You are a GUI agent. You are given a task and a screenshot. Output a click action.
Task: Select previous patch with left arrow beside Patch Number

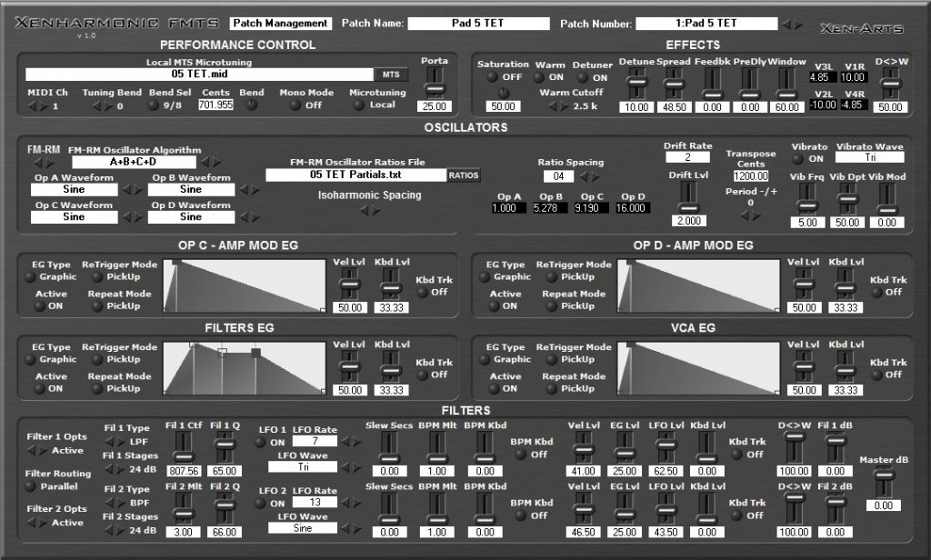point(787,25)
